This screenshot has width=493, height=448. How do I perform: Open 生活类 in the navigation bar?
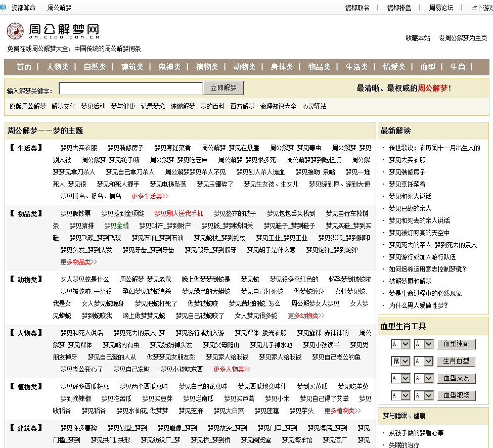point(357,67)
